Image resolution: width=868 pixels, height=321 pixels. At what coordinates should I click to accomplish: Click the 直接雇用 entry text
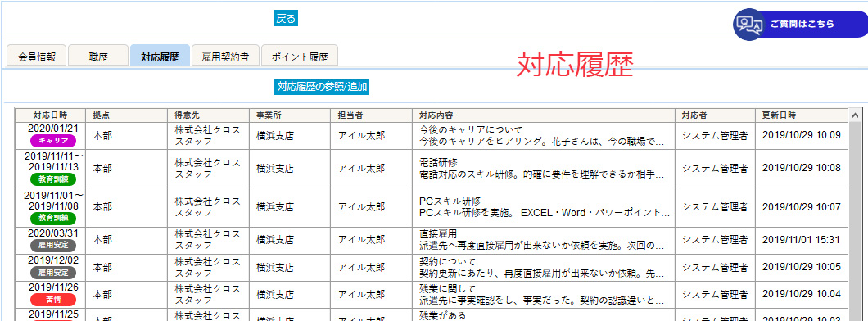click(x=438, y=235)
